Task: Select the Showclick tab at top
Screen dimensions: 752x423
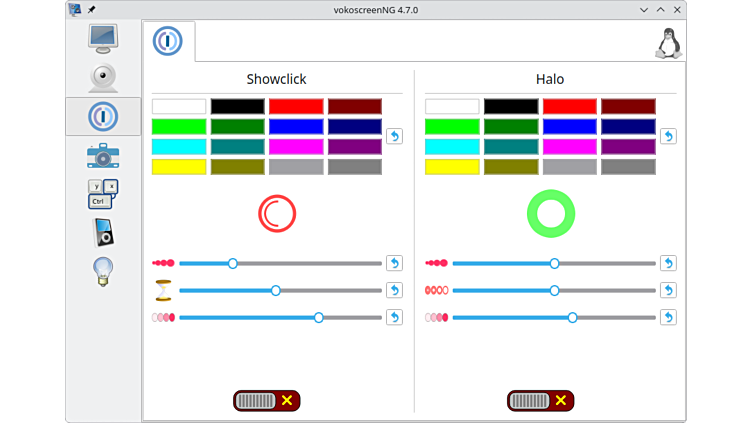Action: click(x=168, y=41)
